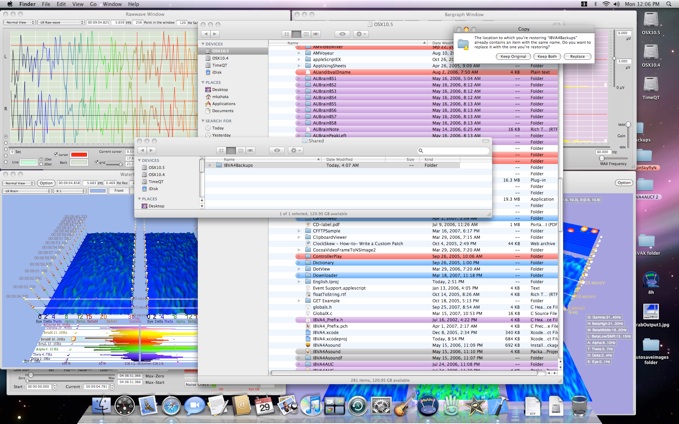679x424 pixels.
Task: Launch GarageBand from the Dock
Action: 404,405
